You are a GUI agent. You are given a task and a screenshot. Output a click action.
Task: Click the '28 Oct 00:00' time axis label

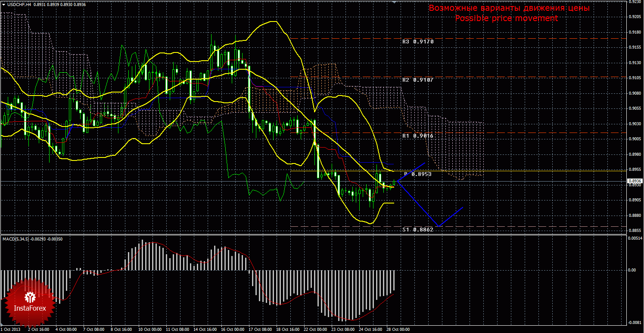click(398, 330)
